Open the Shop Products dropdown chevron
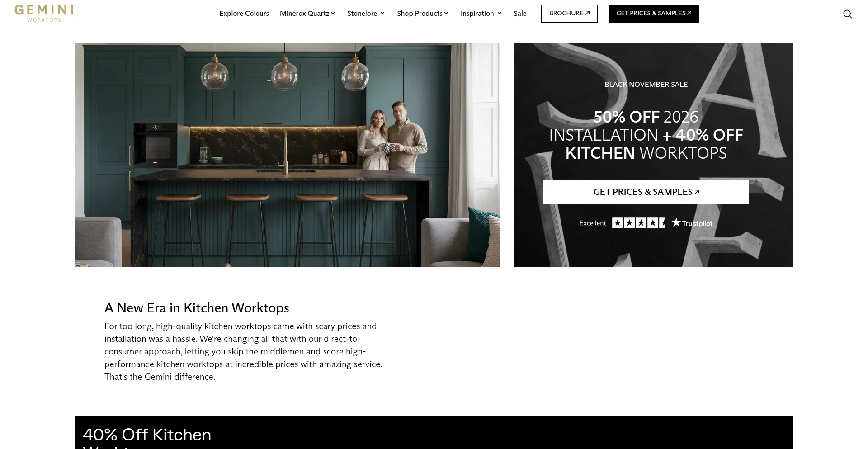Screen dimensions: 868x449 pos(446,14)
